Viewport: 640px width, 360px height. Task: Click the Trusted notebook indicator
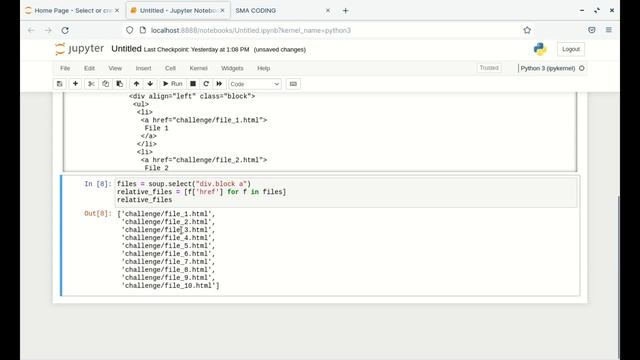[x=489, y=68]
